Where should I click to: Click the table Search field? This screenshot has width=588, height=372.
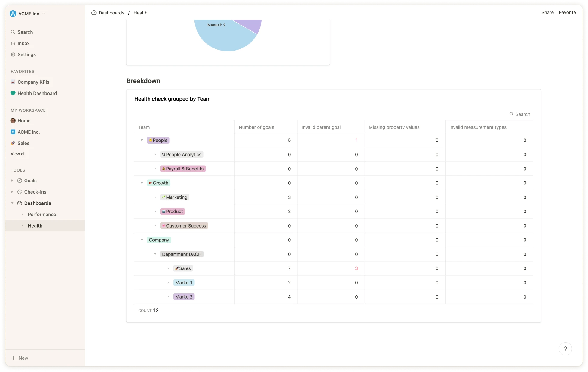pos(522,114)
